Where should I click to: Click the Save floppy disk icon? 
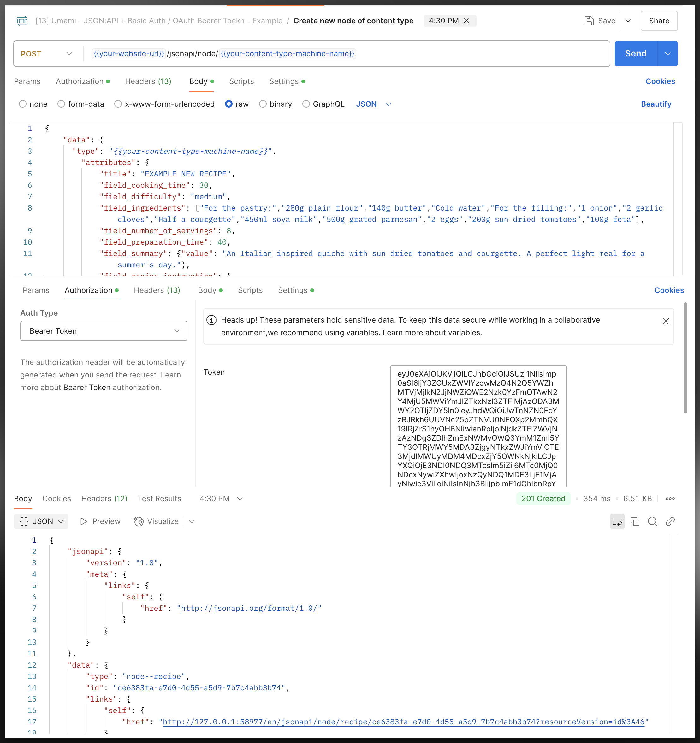tap(589, 21)
